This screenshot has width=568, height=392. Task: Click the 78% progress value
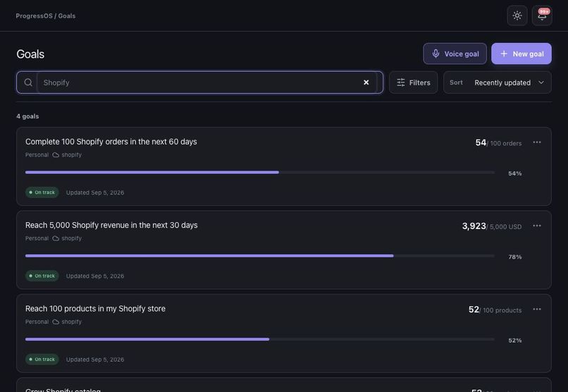point(514,257)
